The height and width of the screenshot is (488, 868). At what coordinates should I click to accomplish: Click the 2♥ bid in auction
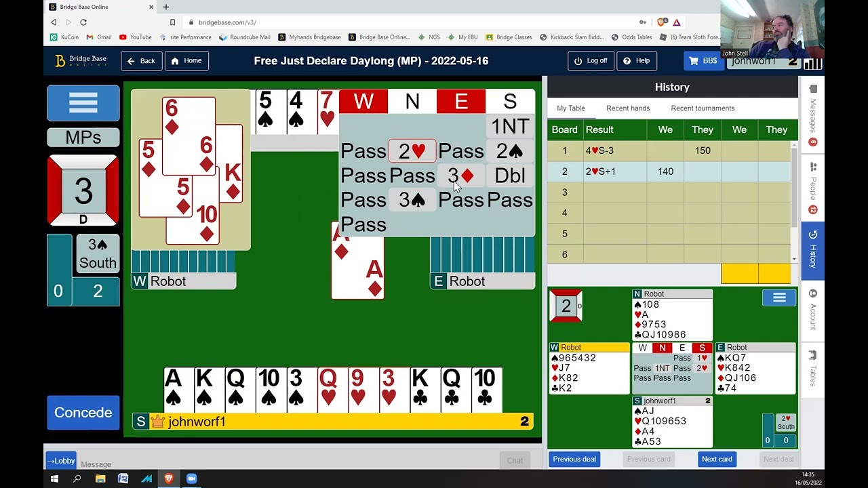412,151
